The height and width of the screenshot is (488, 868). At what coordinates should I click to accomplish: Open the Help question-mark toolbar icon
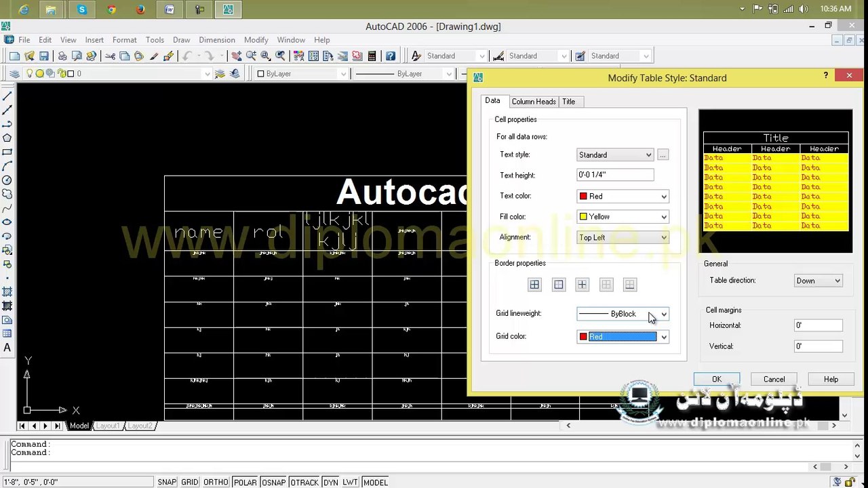click(x=391, y=56)
